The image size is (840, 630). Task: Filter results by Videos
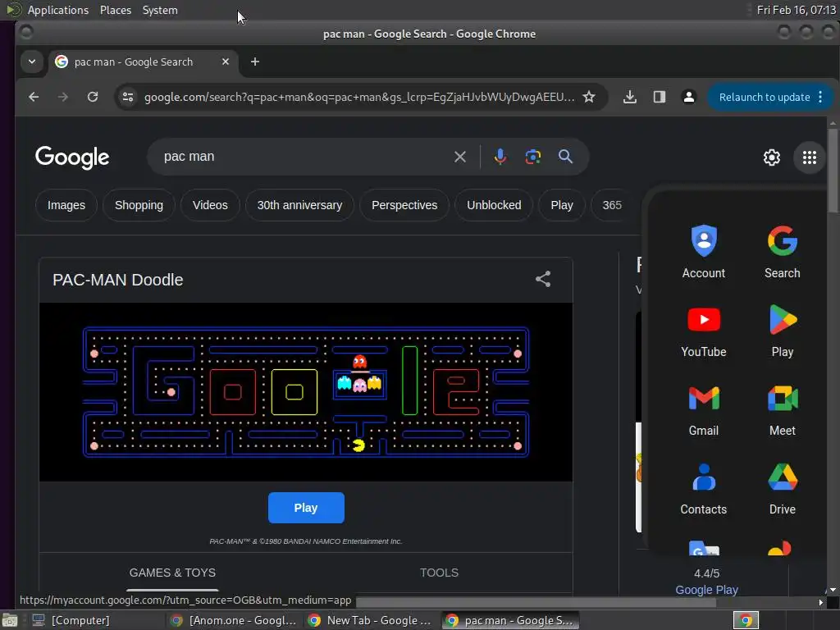click(210, 205)
